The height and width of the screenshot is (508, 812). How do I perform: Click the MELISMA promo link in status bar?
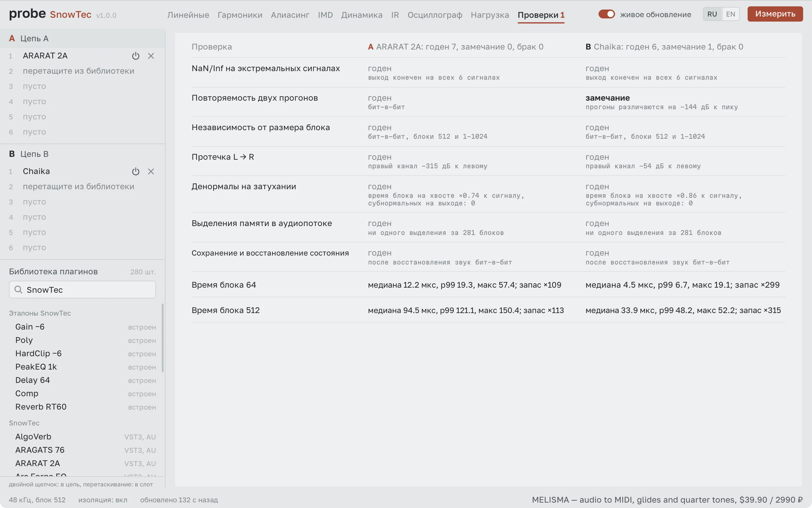point(667,500)
